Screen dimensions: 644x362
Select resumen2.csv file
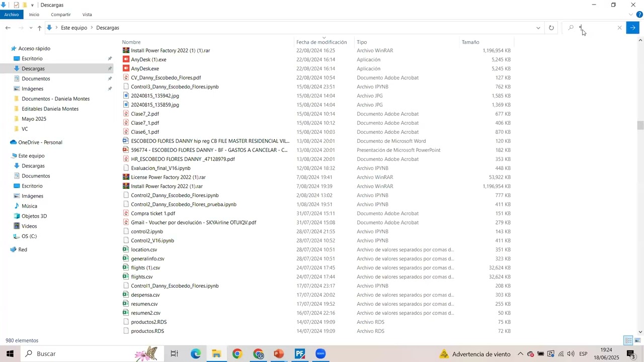click(145, 313)
